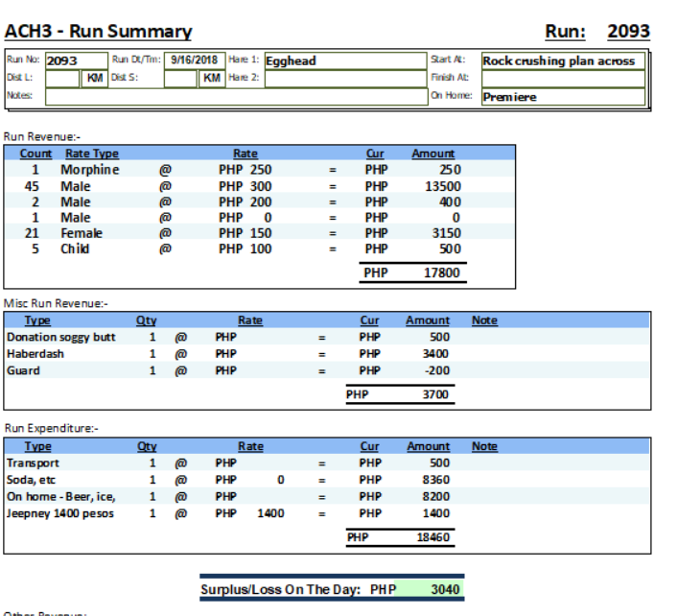Select the On Home field showing Premiere
The image size is (678, 616).
[562, 96]
